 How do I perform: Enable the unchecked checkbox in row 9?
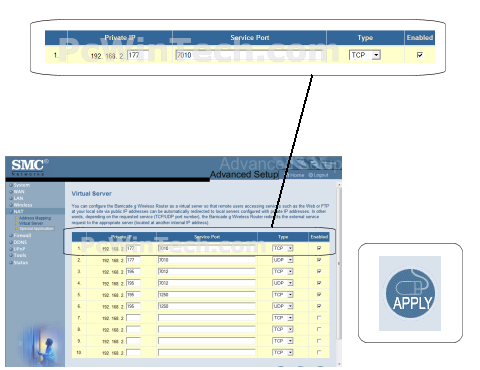319,341
